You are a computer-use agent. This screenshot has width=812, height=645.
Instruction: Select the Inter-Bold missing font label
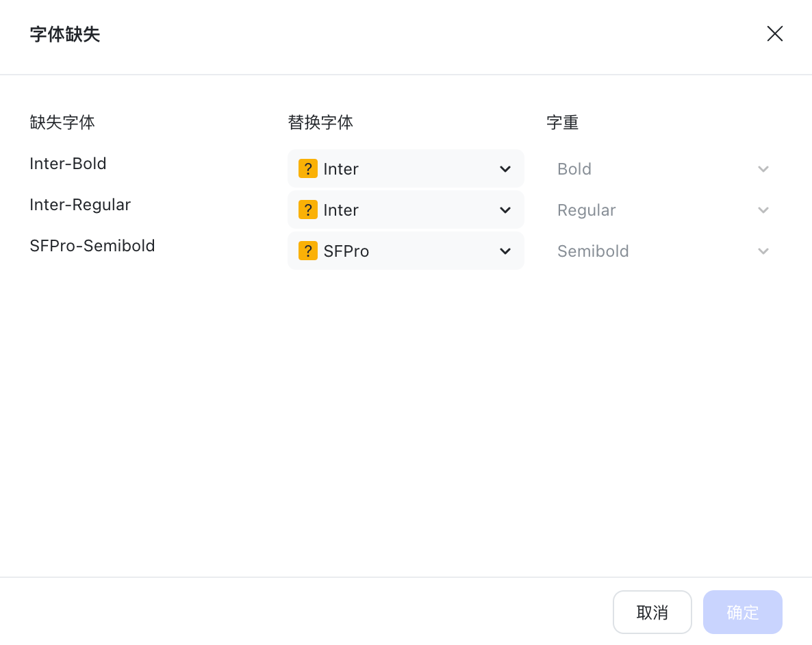[x=68, y=164]
